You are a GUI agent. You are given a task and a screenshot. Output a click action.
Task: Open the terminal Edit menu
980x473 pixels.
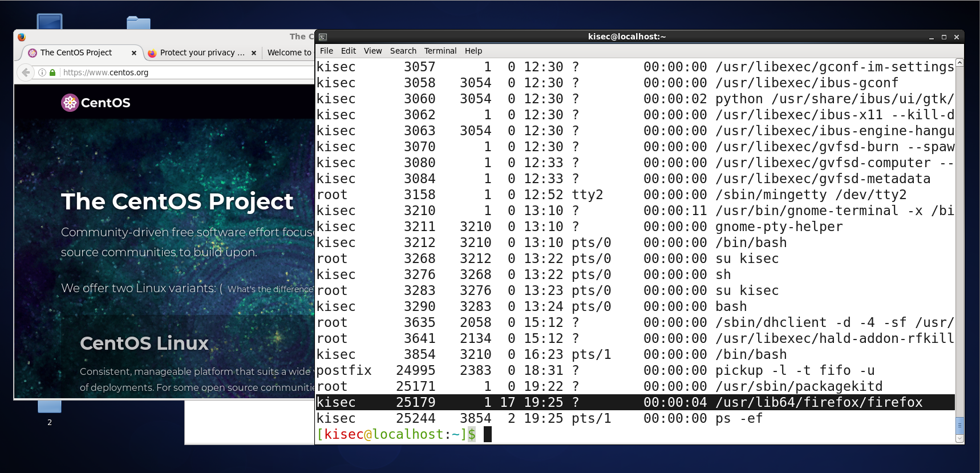pyautogui.click(x=348, y=51)
